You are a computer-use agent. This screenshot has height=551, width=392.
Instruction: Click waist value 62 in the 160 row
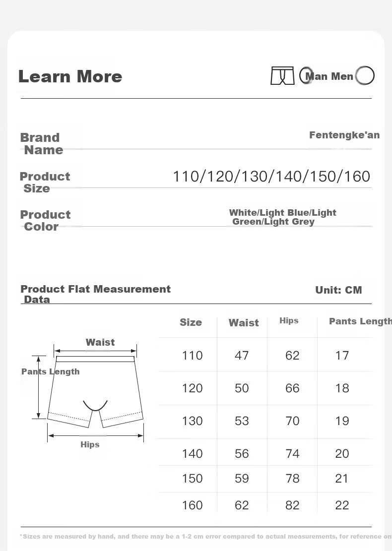[242, 505]
